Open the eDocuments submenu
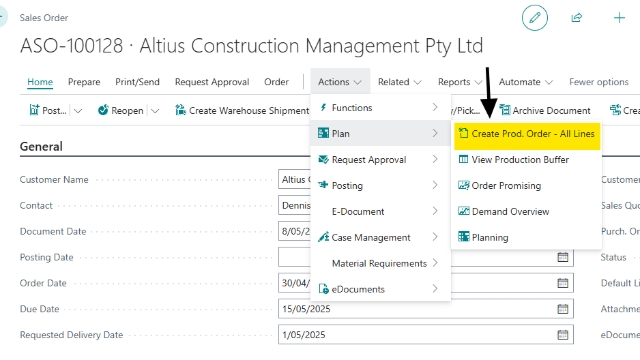The image size is (640, 360). point(380,289)
